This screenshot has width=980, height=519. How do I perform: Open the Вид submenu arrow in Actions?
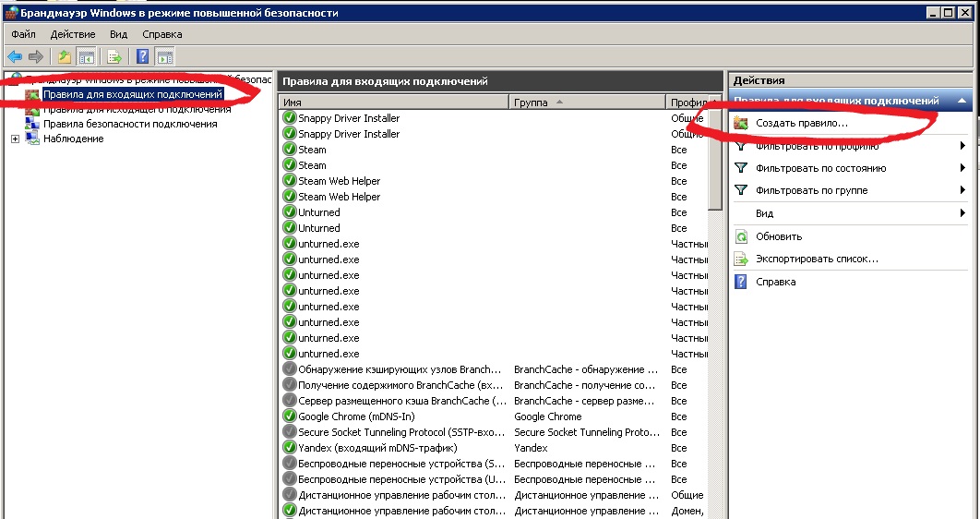pos(962,213)
